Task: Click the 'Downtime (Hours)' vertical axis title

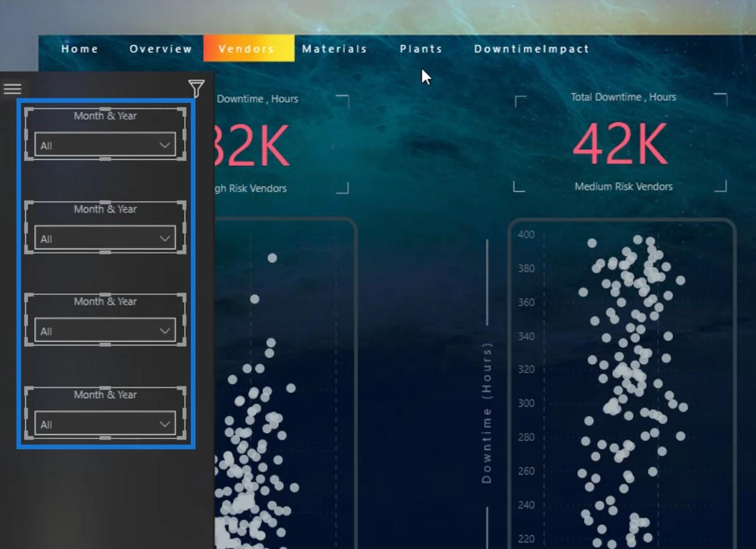Action: coord(487,413)
